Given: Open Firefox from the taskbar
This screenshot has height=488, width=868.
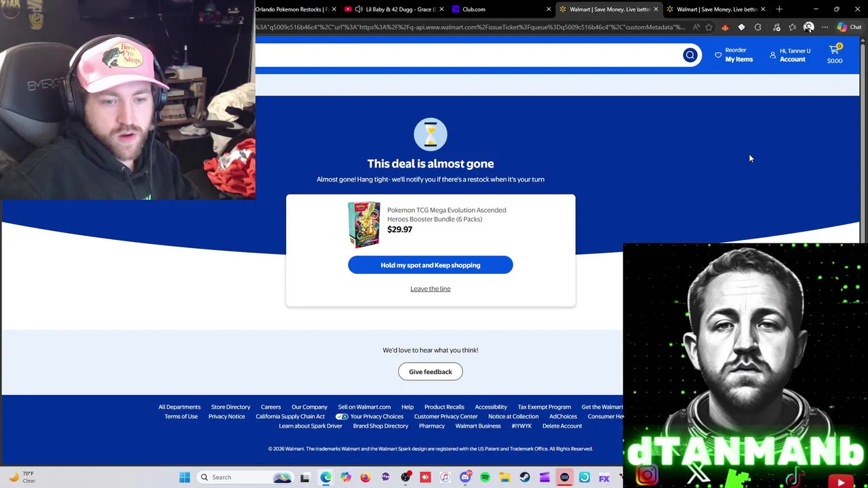Looking at the screenshot, I should point(366,477).
